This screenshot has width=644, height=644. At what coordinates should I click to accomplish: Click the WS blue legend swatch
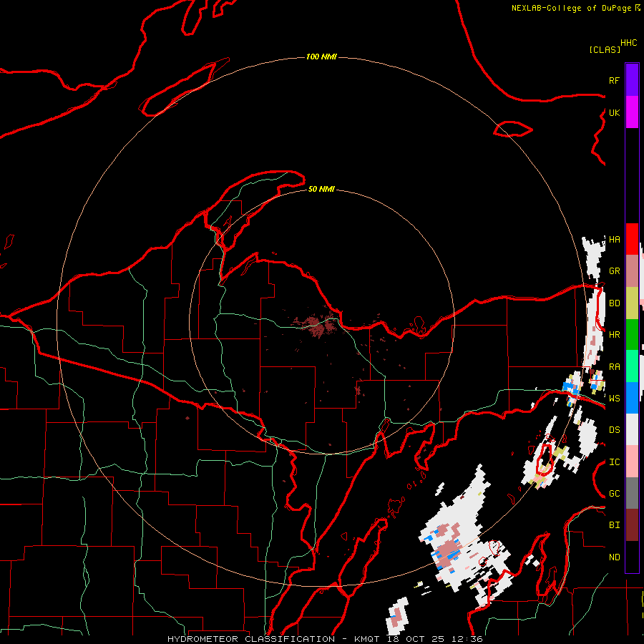[x=632, y=398]
